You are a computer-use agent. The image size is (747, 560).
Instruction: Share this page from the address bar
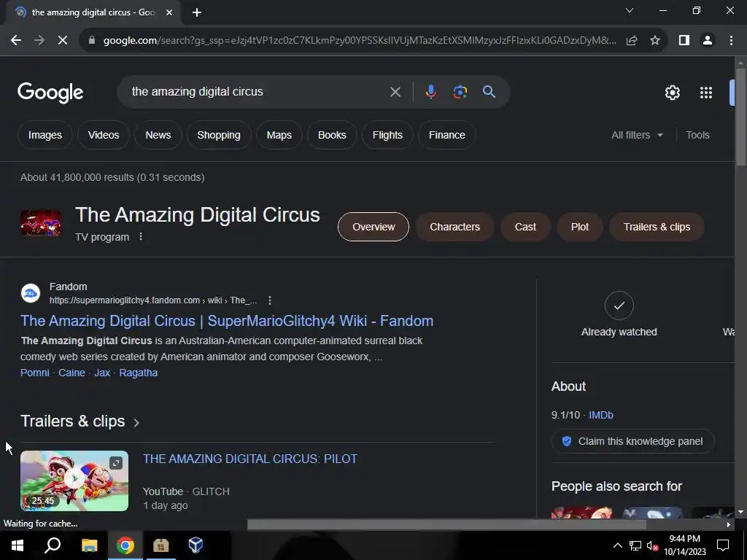click(632, 41)
